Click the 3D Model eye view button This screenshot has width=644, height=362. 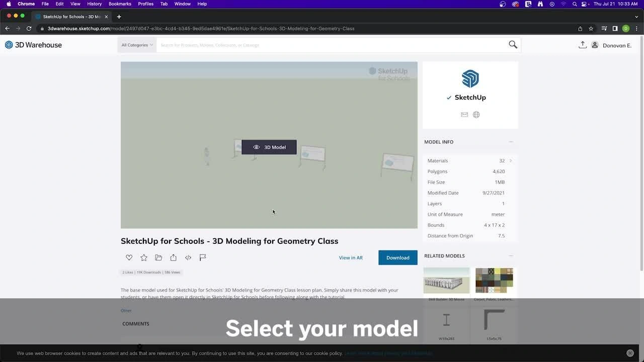(269, 147)
